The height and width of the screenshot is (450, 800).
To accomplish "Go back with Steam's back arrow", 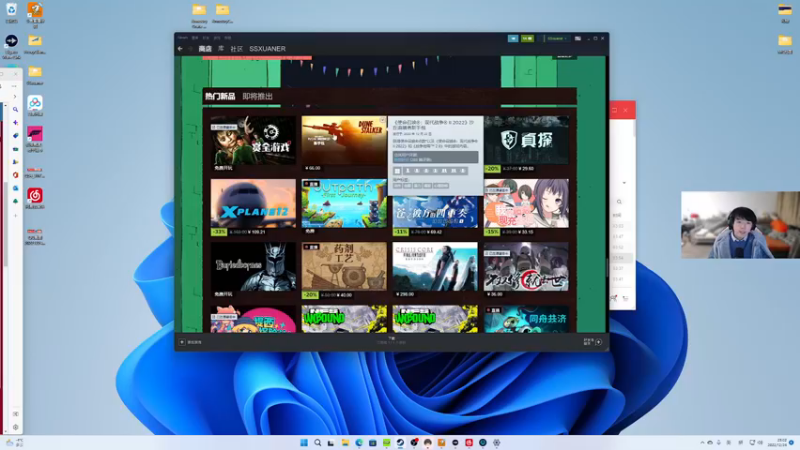I will coord(180,49).
